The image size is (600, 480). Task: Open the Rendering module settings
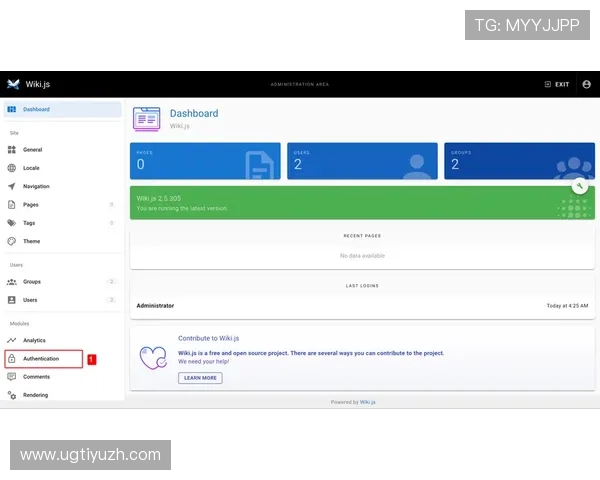click(36, 395)
